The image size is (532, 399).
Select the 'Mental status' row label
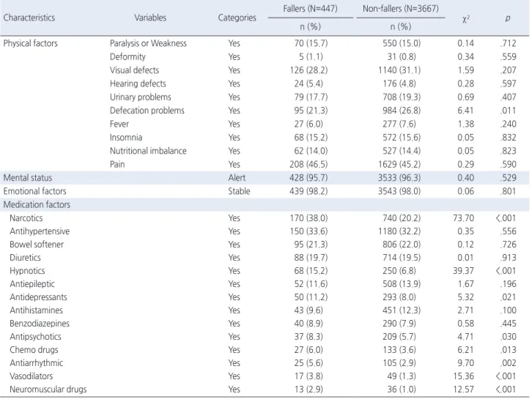(x=28, y=178)
